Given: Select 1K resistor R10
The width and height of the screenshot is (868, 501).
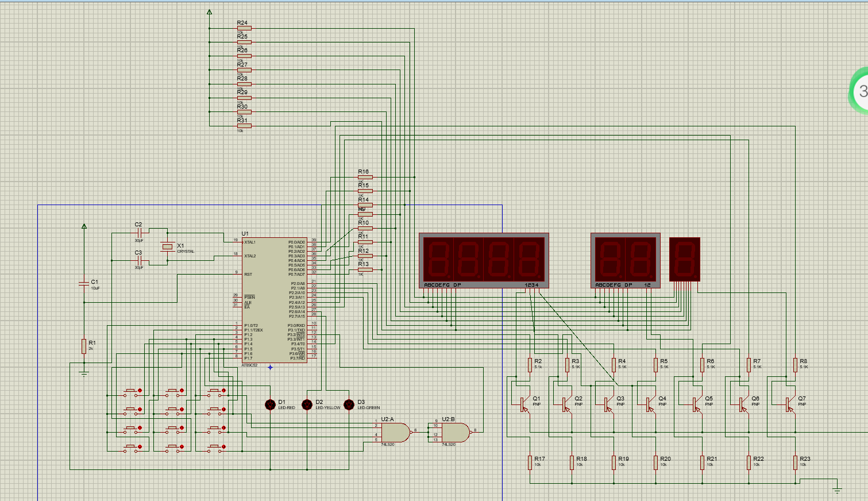Looking at the screenshot, I should point(365,228).
